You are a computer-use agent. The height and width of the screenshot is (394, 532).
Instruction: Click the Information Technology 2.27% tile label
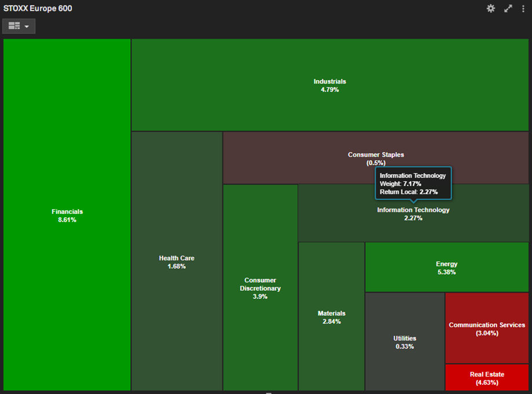click(x=413, y=214)
